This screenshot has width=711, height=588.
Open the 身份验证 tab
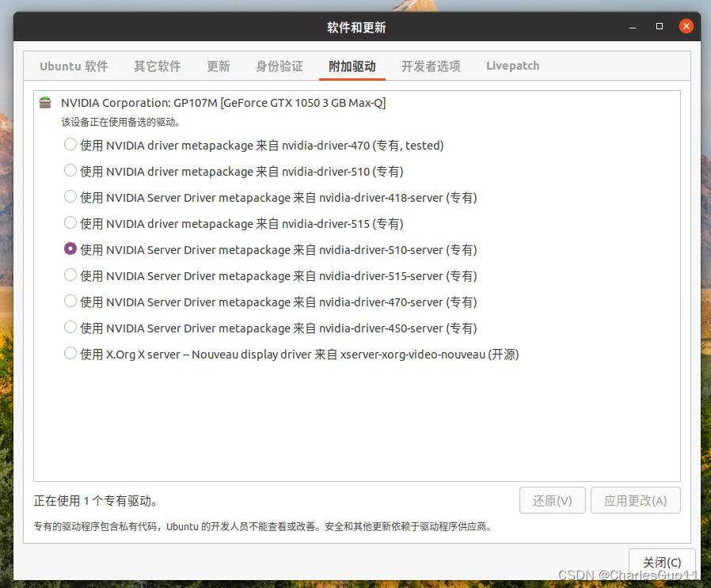[279, 66]
